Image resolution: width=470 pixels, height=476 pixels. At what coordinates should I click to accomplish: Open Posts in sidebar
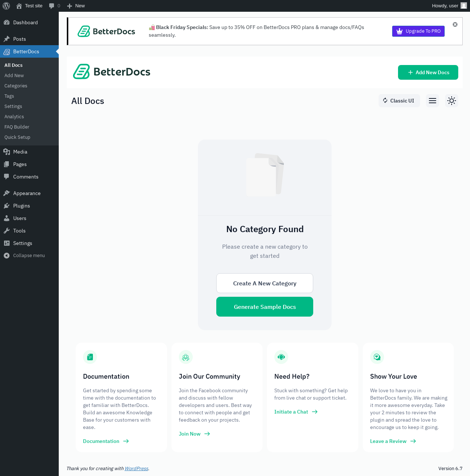tap(29, 39)
